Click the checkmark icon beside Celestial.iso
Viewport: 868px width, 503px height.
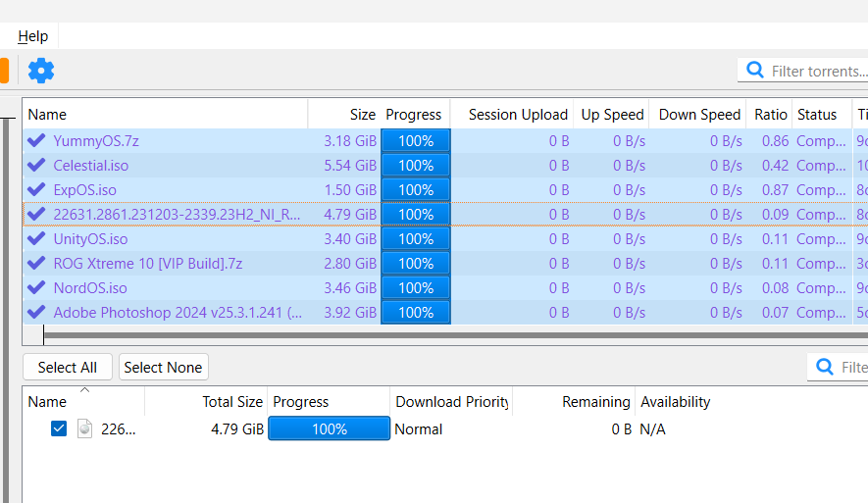point(36,165)
